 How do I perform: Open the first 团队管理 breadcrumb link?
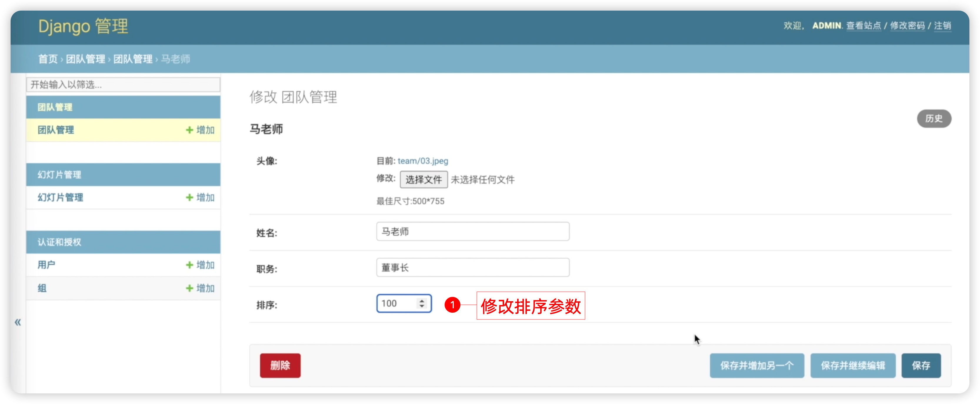click(x=86, y=59)
